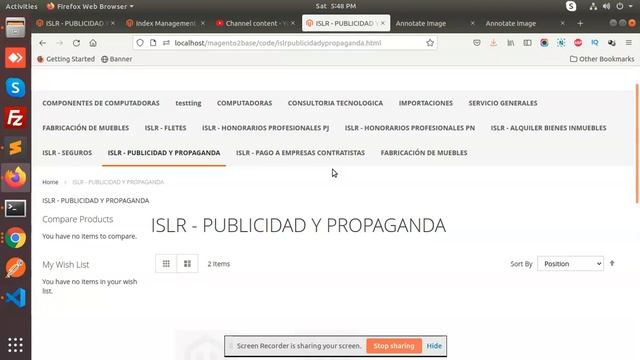Show applications grid in dock
Screen dimensions: 640x360
[x=16, y=345]
